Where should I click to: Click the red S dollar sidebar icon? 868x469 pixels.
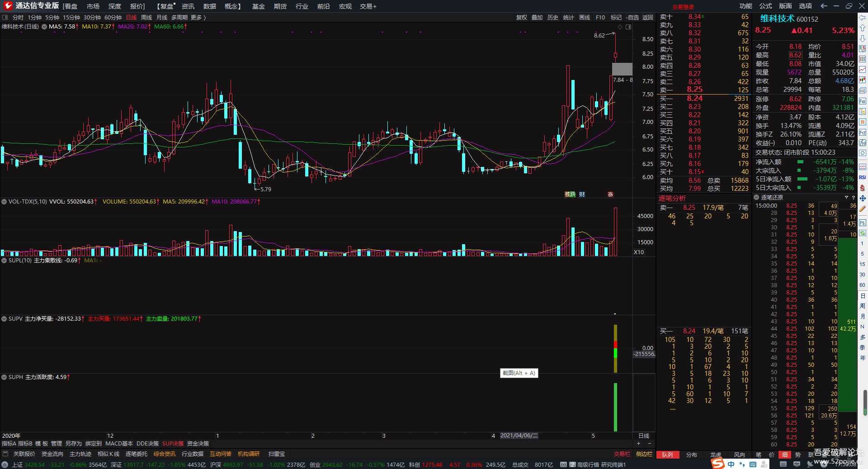(x=863, y=188)
